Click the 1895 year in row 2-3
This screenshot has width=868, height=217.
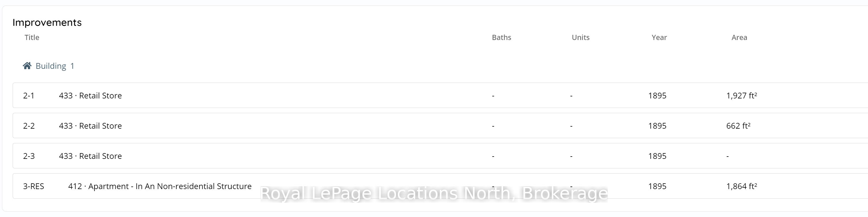(657, 156)
